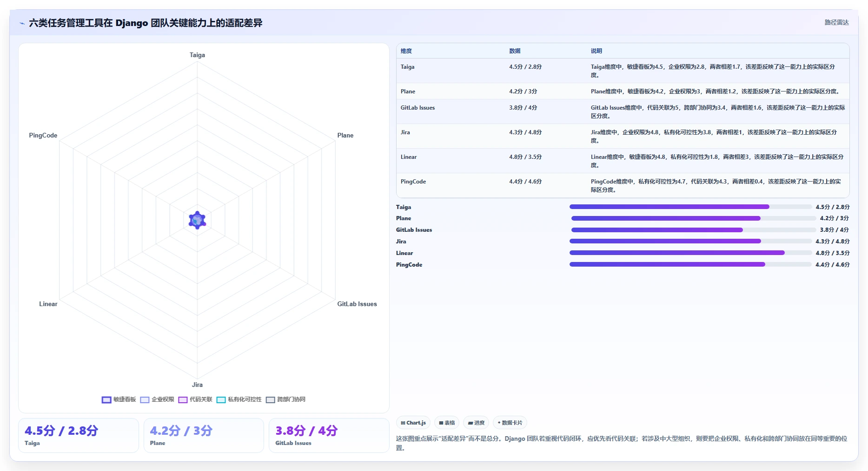This screenshot has height=471, width=868.
Task: Click the Linear progress bar
Action: [690, 253]
